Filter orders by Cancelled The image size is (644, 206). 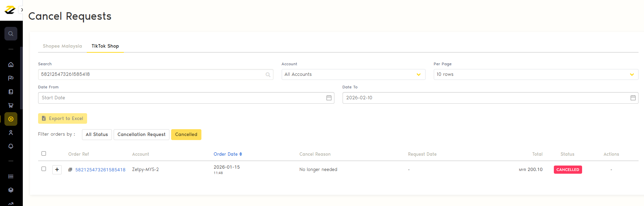click(186, 135)
